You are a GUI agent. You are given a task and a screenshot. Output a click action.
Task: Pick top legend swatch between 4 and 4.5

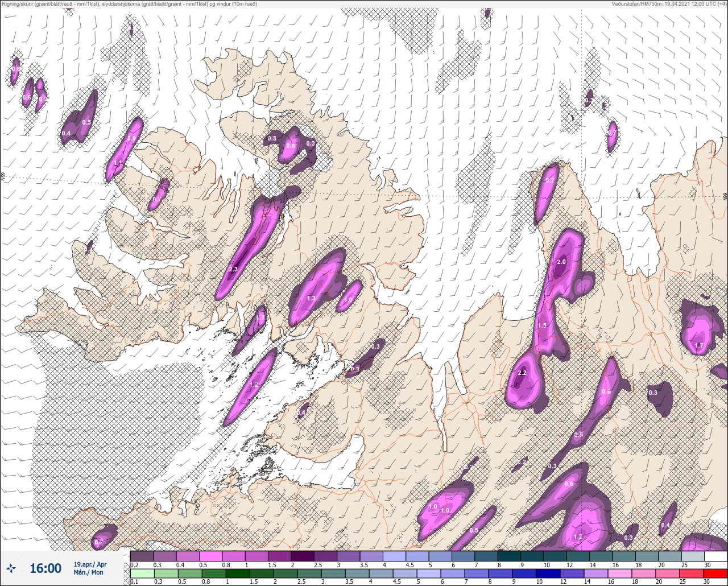point(394,556)
